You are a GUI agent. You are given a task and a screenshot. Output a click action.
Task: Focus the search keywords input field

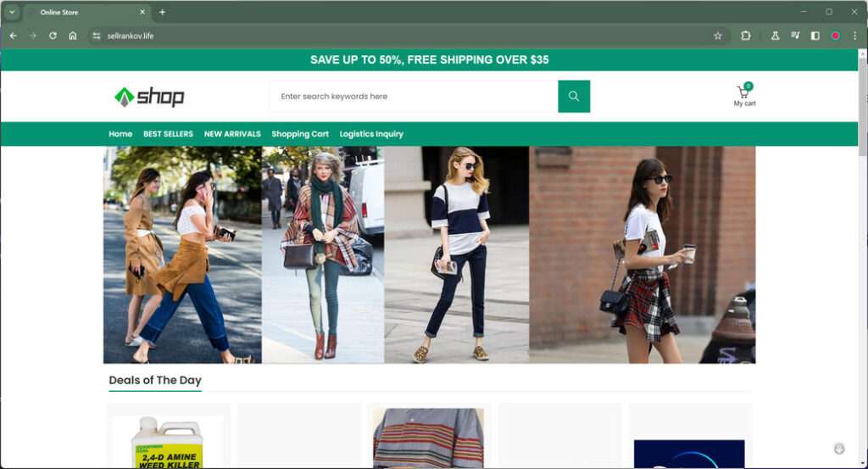pos(414,97)
